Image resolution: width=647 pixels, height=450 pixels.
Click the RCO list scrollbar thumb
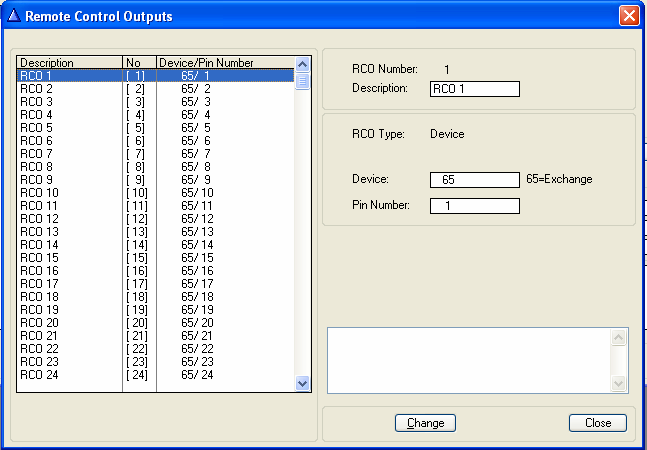click(x=303, y=80)
